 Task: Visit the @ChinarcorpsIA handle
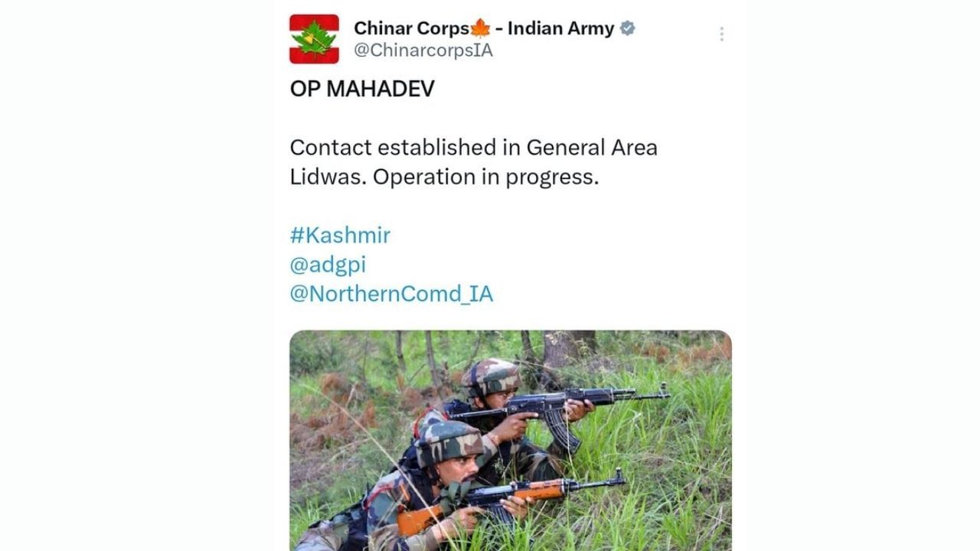coord(423,51)
